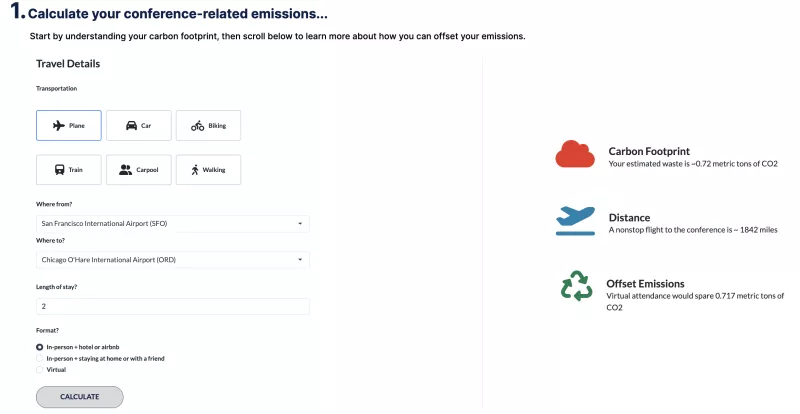Select In-person staying at home option
Image resolution: width=800 pixels, height=414 pixels.
40,358
